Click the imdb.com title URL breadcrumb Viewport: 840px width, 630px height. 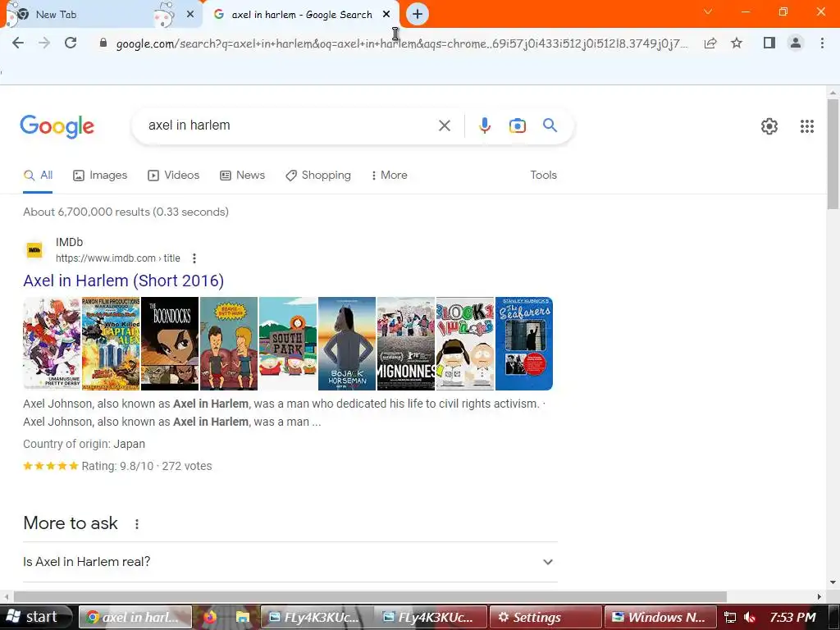click(118, 258)
